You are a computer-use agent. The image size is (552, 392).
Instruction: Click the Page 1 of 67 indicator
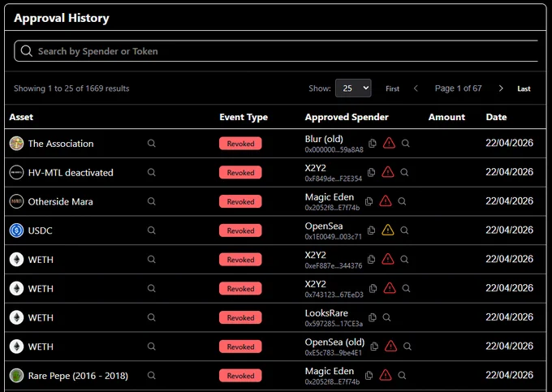tap(458, 88)
